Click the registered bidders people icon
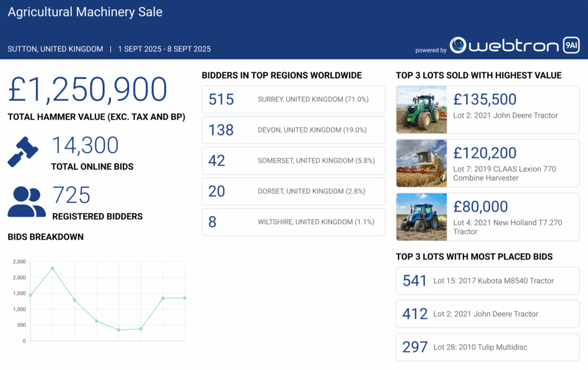 (26, 202)
